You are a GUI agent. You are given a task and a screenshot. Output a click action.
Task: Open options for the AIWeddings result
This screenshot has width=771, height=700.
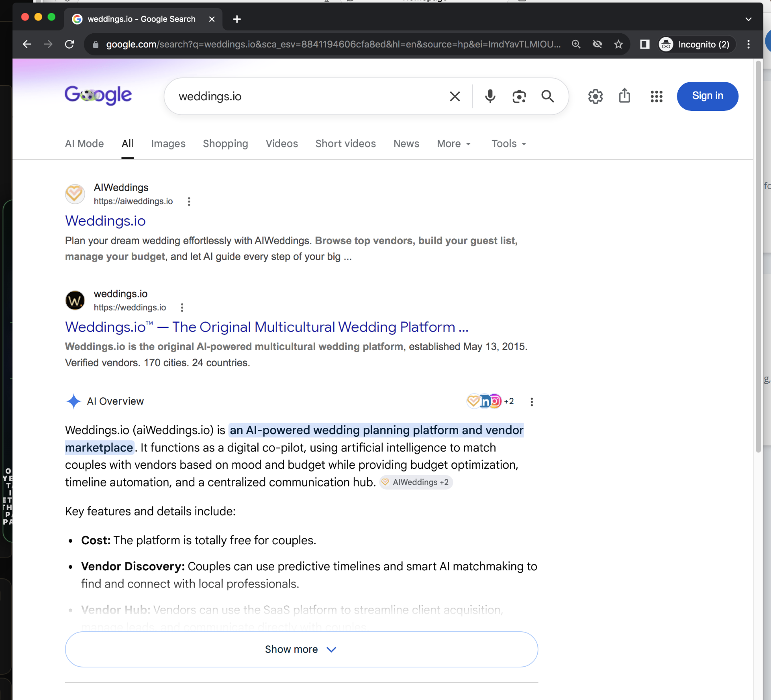coord(189,201)
